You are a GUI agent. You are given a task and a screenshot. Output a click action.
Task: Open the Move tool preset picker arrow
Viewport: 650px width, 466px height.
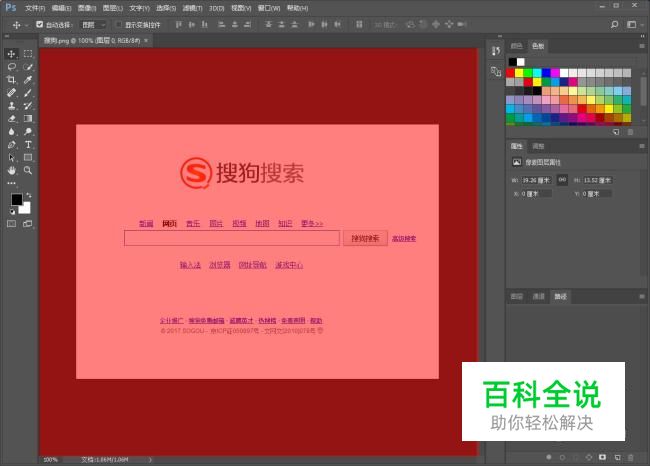tap(26, 25)
